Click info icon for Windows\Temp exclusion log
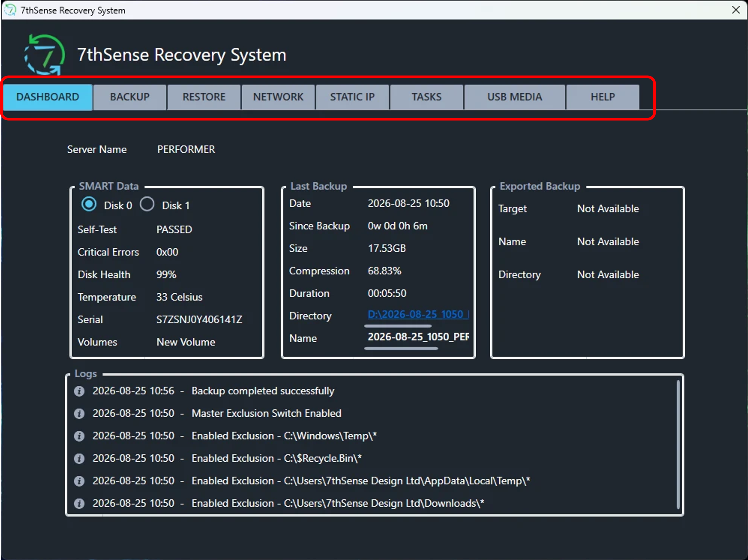The width and height of the screenshot is (748, 560). point(79,436)
